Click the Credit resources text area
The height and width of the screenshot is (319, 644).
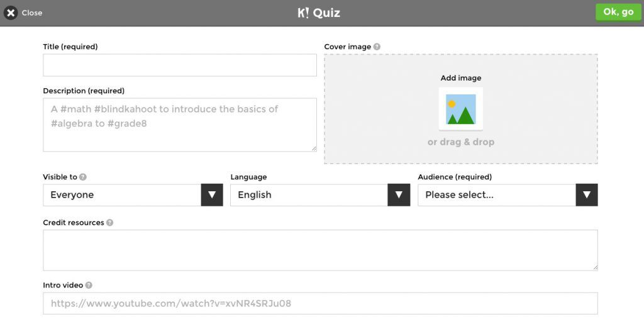coord(320,250)
